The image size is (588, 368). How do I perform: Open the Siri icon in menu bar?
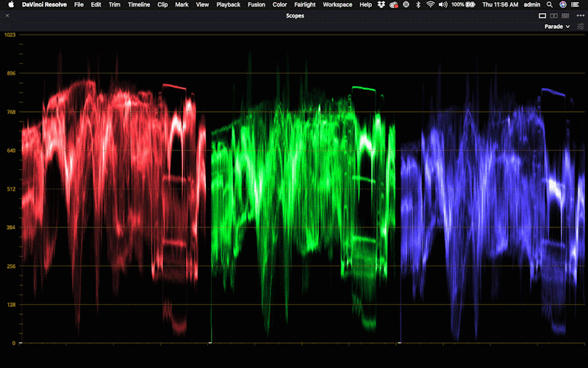coord(563,4)
